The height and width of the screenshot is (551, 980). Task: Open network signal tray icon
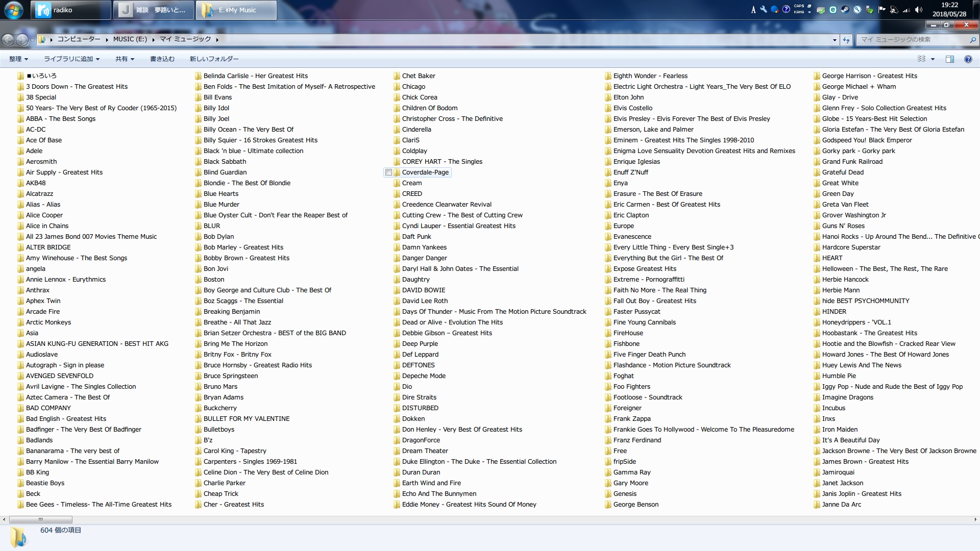[x=906, y=10]
